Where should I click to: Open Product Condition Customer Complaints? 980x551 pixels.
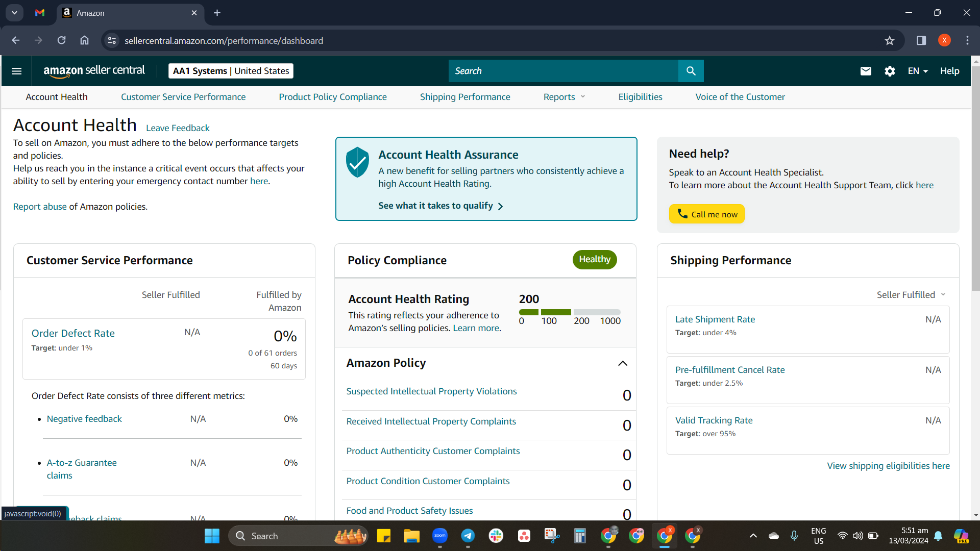[x=428, y=481]
